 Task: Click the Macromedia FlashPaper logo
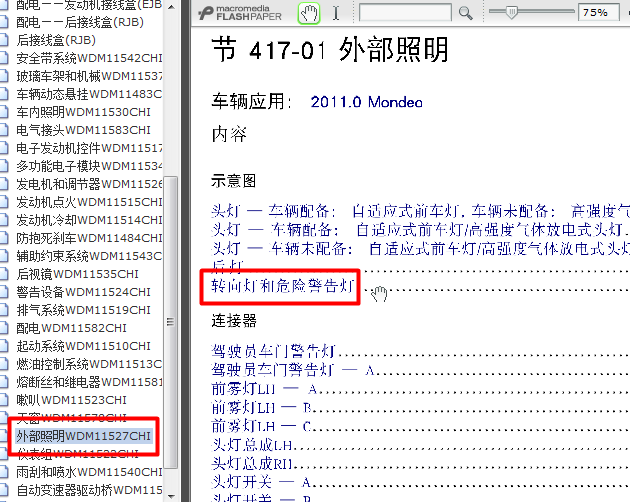point(240,13)
